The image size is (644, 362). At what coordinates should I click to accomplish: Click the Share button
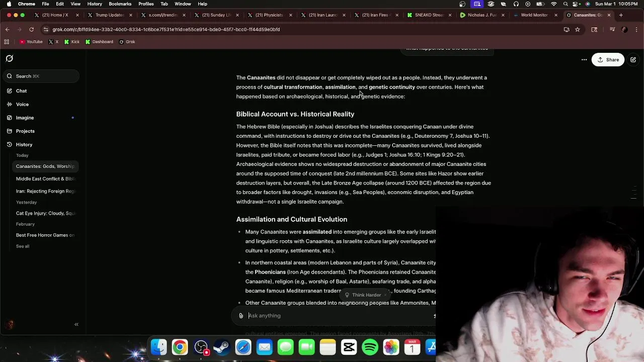coord(608,60)
